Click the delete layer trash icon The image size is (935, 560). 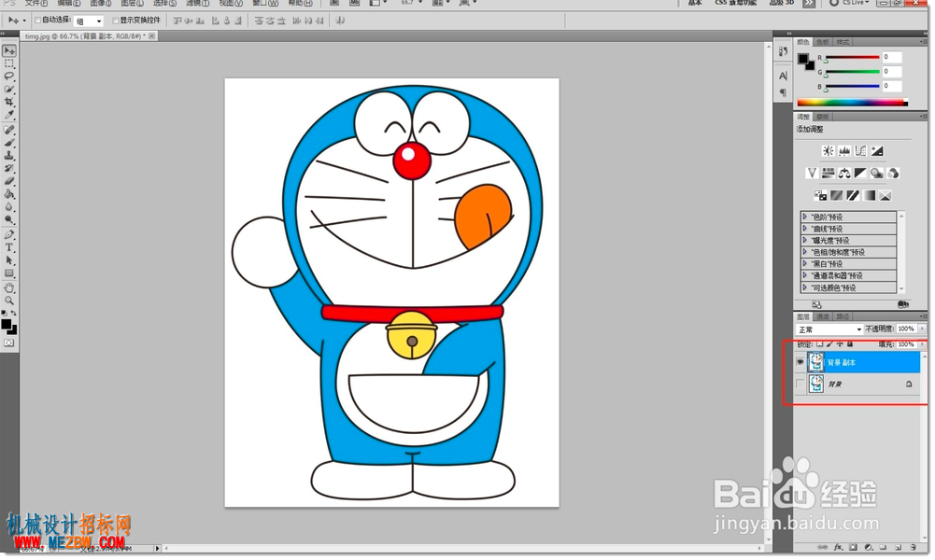(x=913, y=547)
